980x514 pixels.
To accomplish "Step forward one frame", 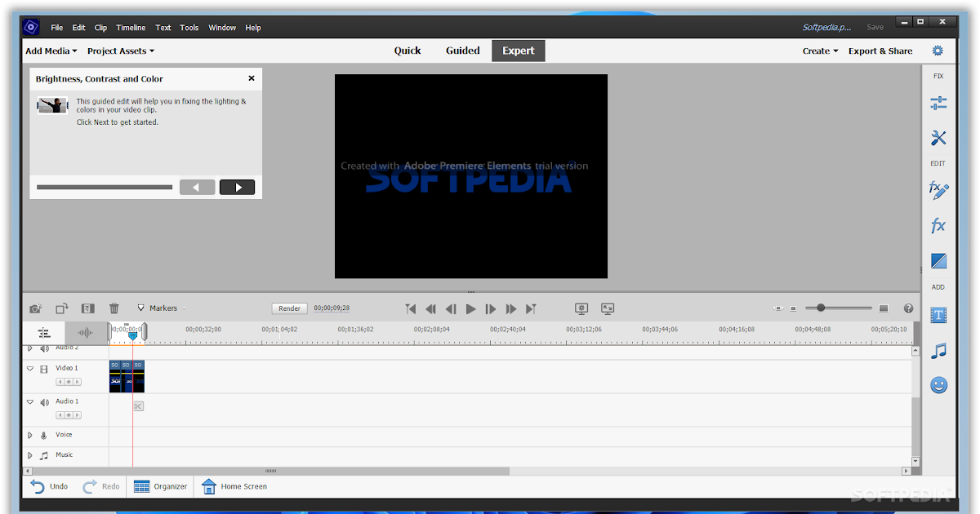I will pyautogui.click(x=490, y=308).
